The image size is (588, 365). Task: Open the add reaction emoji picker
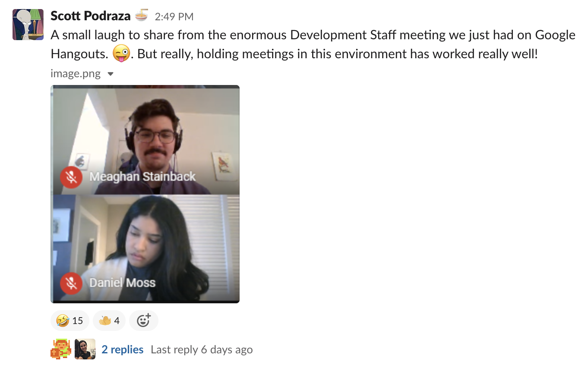[x=144, y=321]
